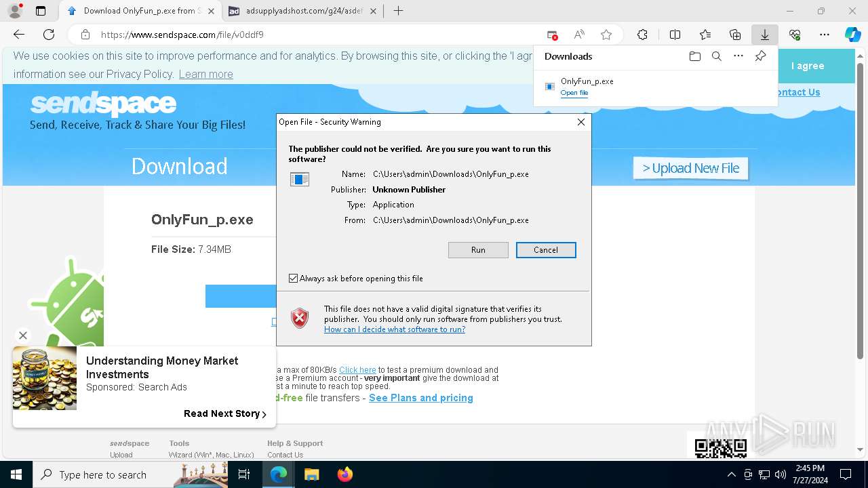Image resolution: width=868 pixels, height=488 pixels.
Task: Open a new browser tab
Action: tap(399, 11)
